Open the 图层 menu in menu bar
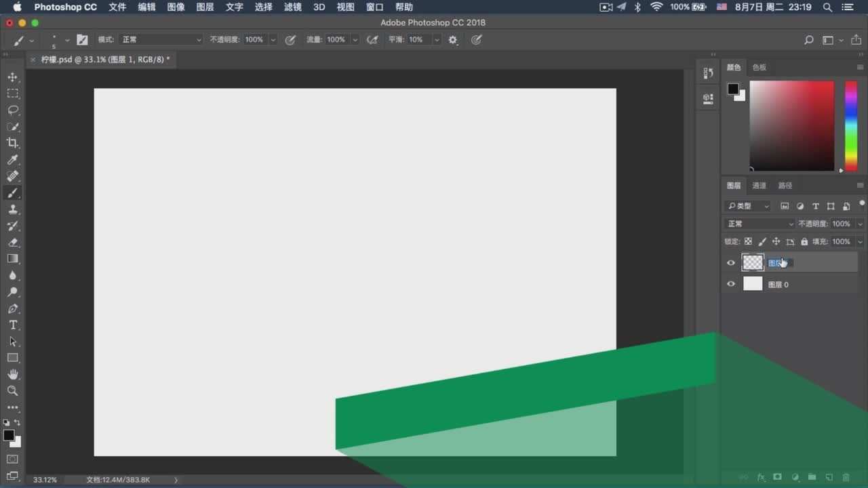 (205, 7)
